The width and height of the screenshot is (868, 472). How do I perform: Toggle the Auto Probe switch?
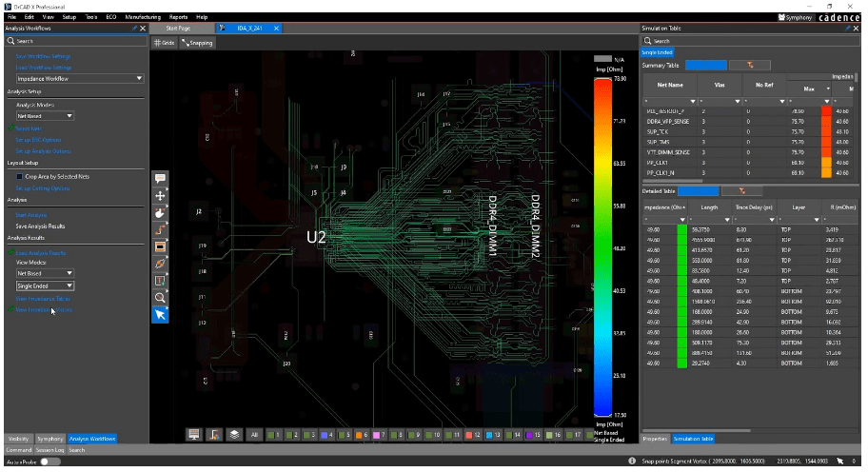pyautogui.click(x=49, y=462)
